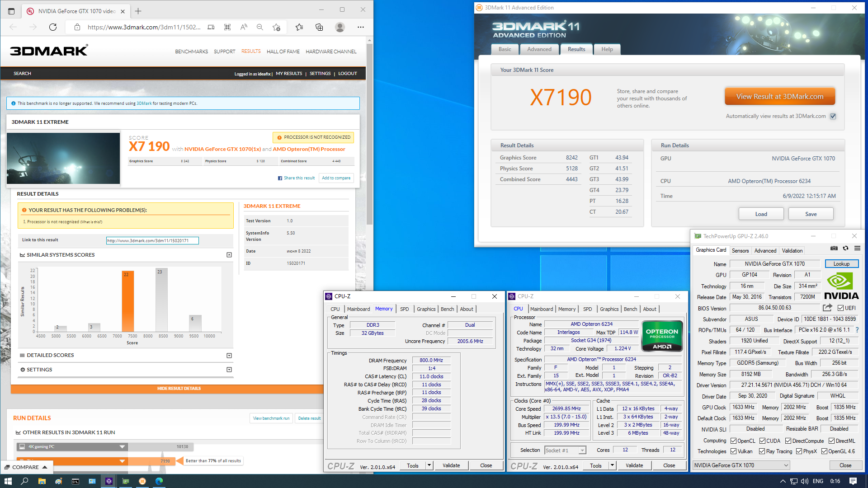Click Validate button in CPU-Z Memory window
The height and width of the screenshot is (488, 868).
451,465
